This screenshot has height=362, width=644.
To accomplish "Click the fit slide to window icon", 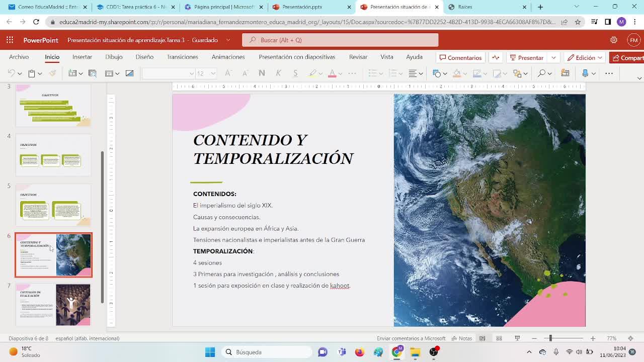I will [630, 338].
